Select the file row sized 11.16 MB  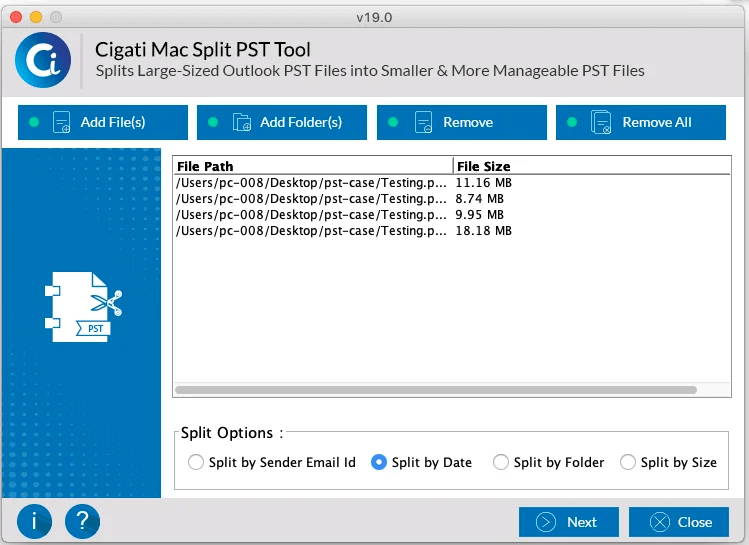click(x=452, y=183)
